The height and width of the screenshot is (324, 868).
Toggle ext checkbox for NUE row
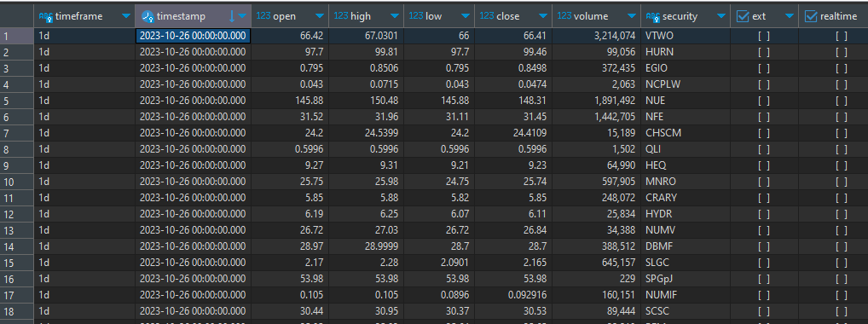(764, 101)
